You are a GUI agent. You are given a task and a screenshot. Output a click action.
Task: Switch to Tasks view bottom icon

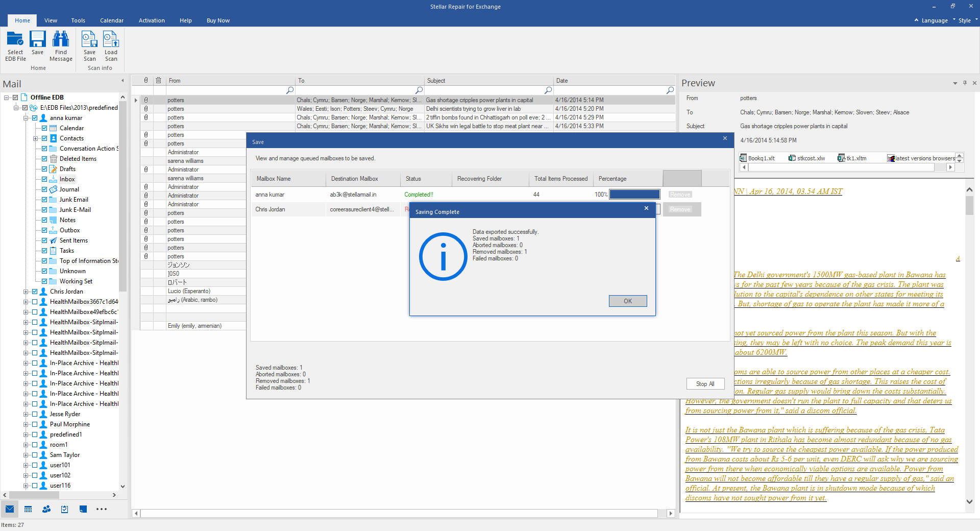[x=65, y=509]
